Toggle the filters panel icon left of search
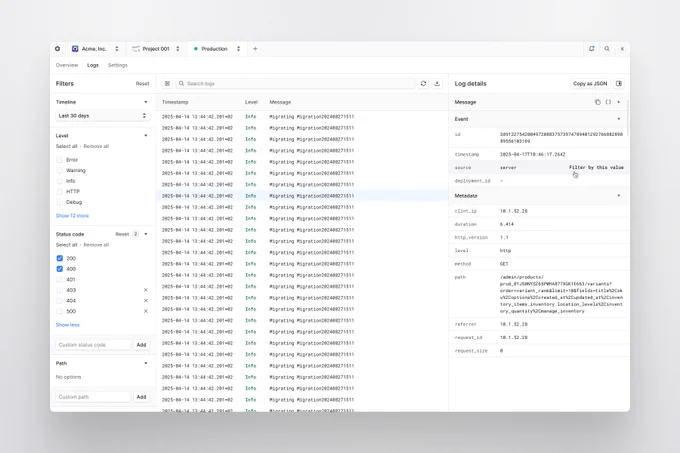Image resolution: width=680 pixels, height=453 pixels. (167, 84)
